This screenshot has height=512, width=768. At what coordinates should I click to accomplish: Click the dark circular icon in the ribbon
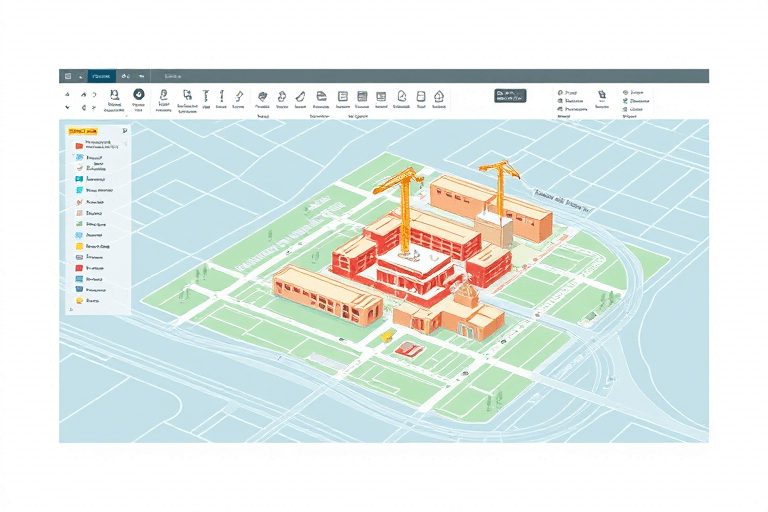pos(138,93)
